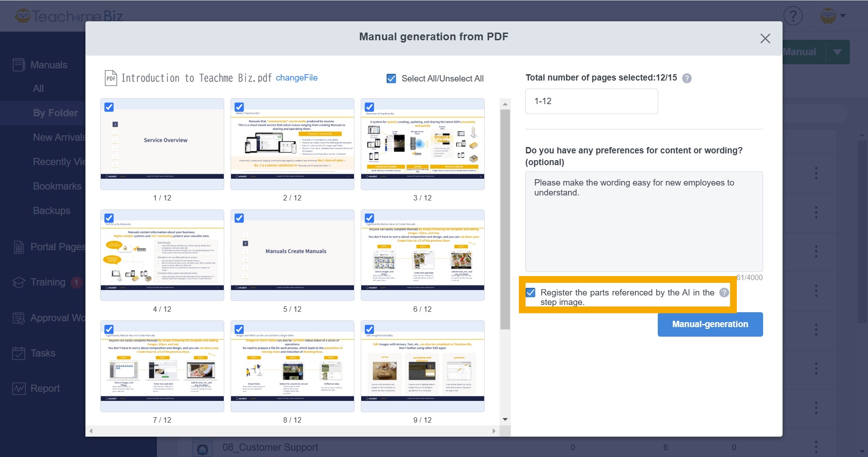Deselect page 5 Manuals Create Manuals checkbox

click(x=239, y=218)
